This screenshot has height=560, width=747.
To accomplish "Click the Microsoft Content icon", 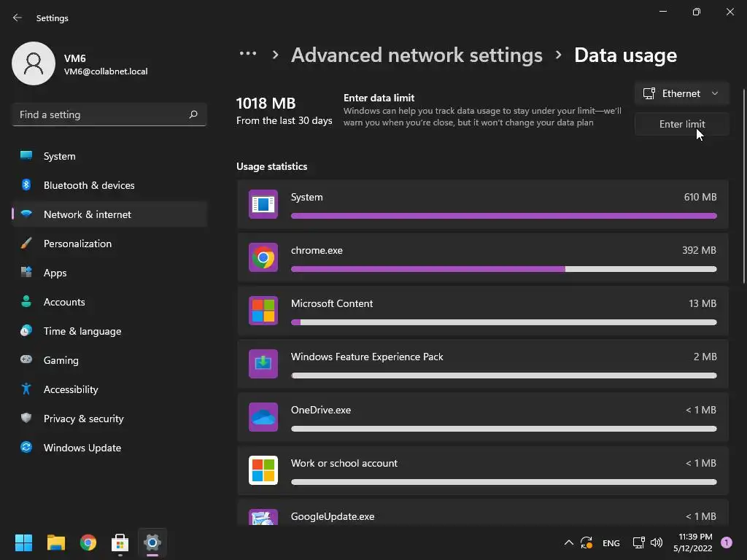I will [x=263, y=311].
